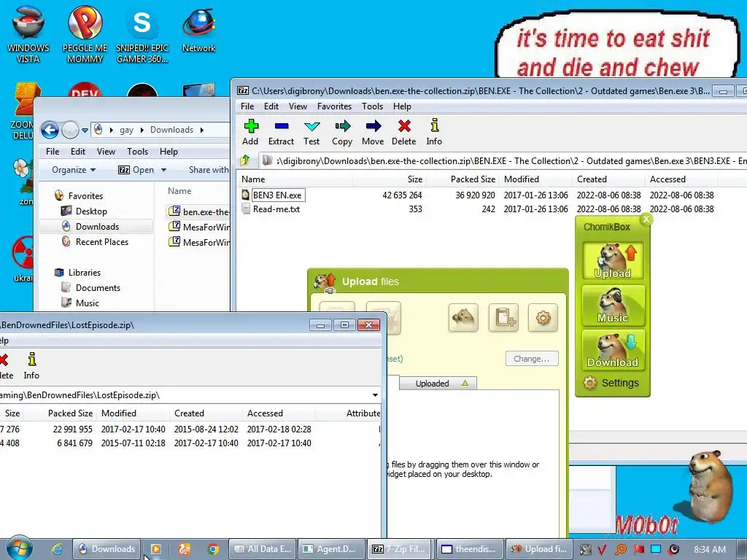747x560 pixels.
Task: Click PEGGLE ME MOMMY desktop icon
Action: pos(85,34)
